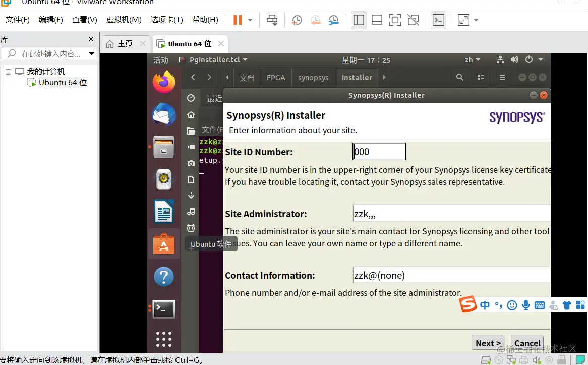Viewport: 588px width, 365px height.
Task: Toggle Sogou Chinese/English input mode
Action: (485, 305)
